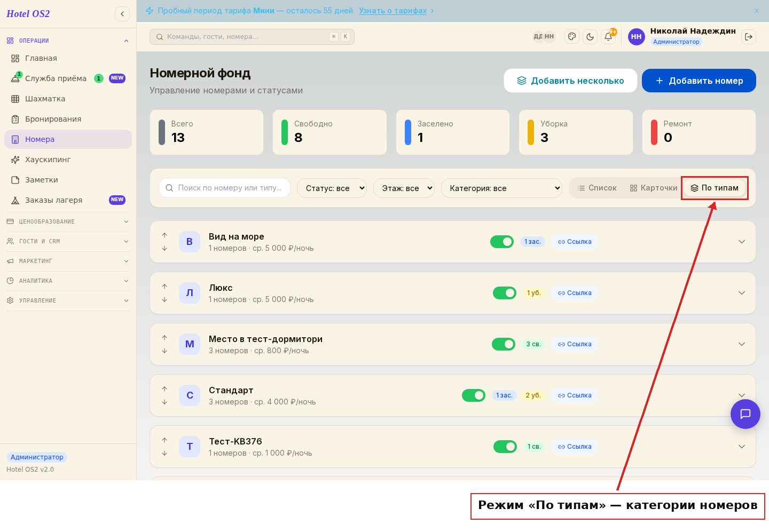
Task: Move Люкс category down
Action: point(164,299)
